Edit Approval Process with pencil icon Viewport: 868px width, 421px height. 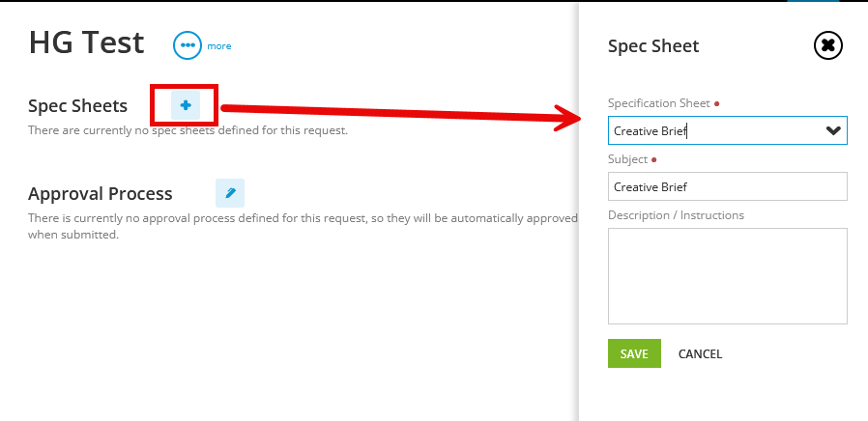pyautogui.click(x=230, y=193)
